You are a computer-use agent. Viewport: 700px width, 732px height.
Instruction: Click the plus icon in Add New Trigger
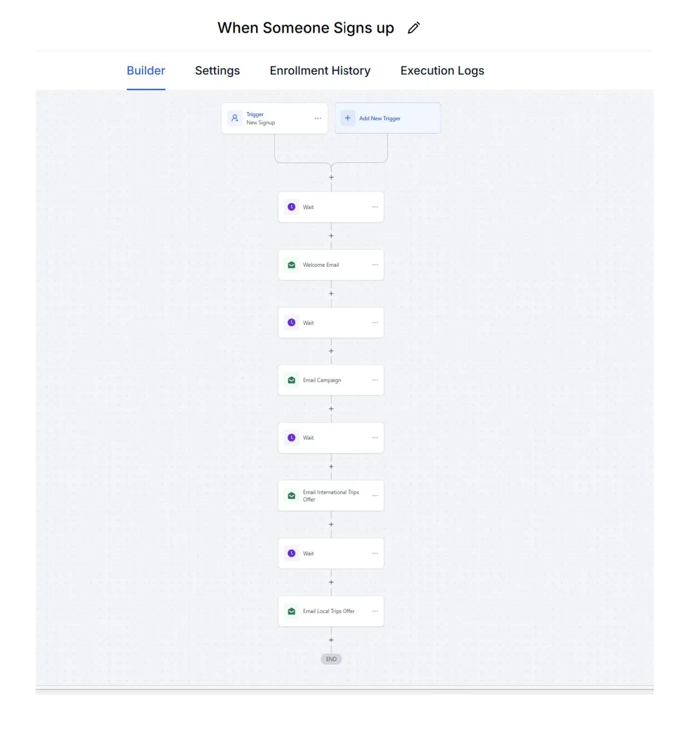pyautogui.click(x=348, y=118)
